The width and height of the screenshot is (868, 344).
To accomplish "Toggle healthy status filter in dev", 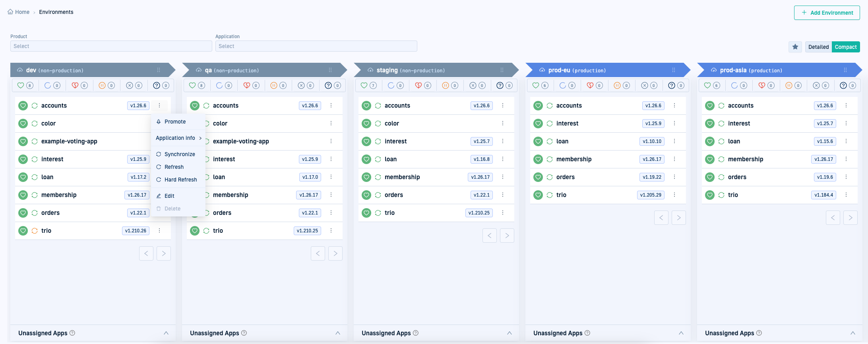I will (x=25, y=85).
